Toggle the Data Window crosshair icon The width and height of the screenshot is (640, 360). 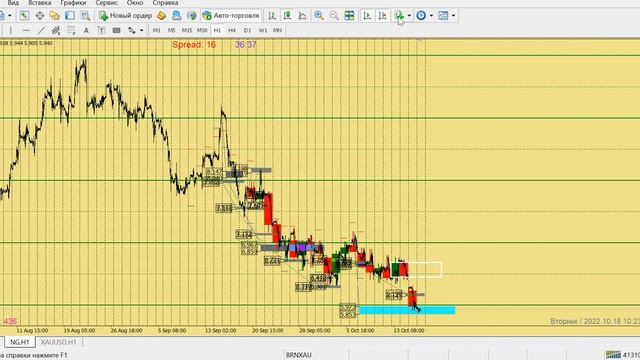click(x=40, y=16)
